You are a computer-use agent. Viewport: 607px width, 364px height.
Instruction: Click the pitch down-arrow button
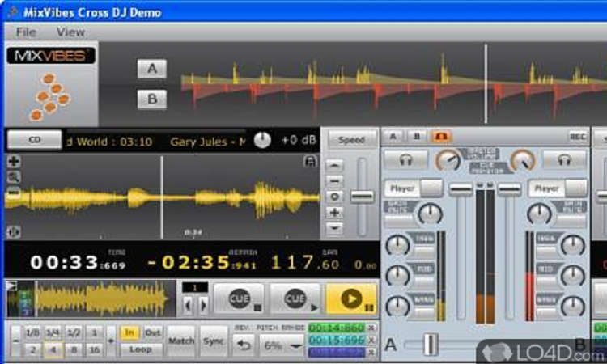click(334, 228)
